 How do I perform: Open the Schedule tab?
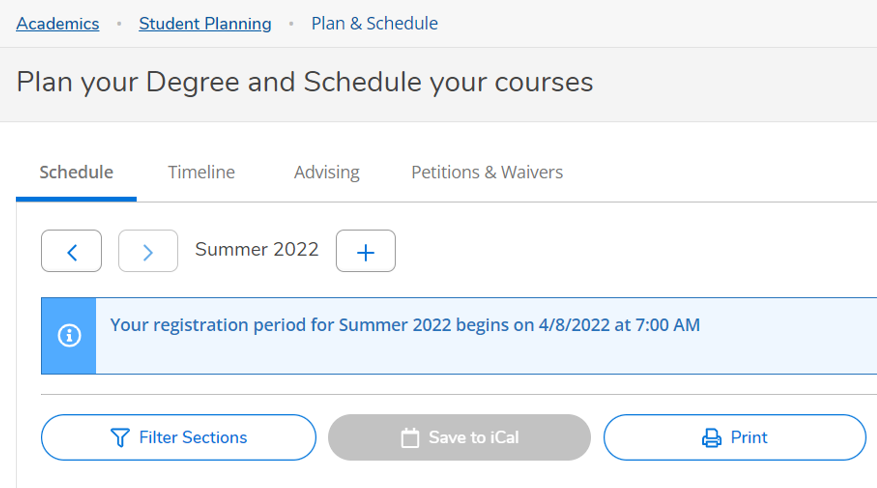click(x=76, y=172)
